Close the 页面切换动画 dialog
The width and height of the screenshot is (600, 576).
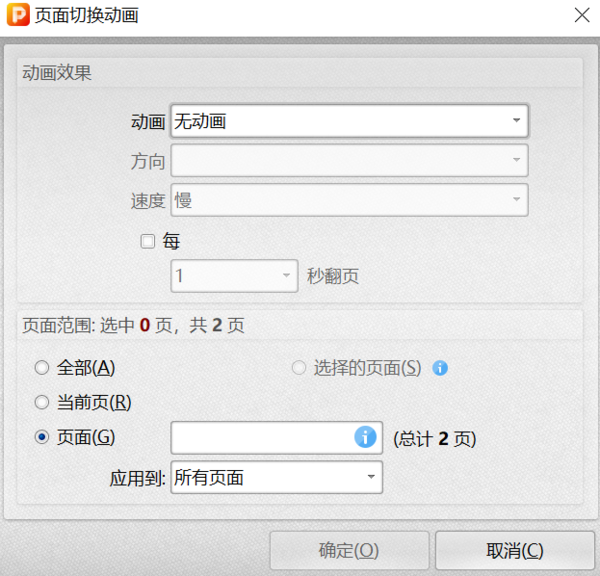click(582, 15)
